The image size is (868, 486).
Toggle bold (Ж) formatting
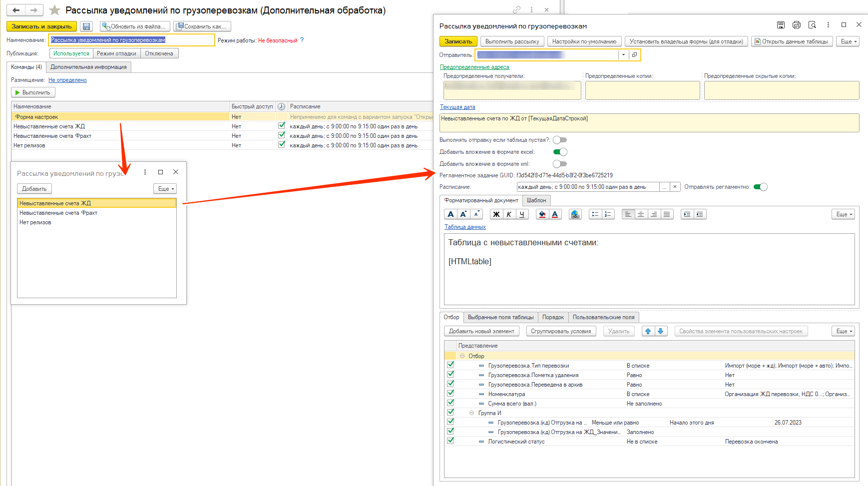496,214
